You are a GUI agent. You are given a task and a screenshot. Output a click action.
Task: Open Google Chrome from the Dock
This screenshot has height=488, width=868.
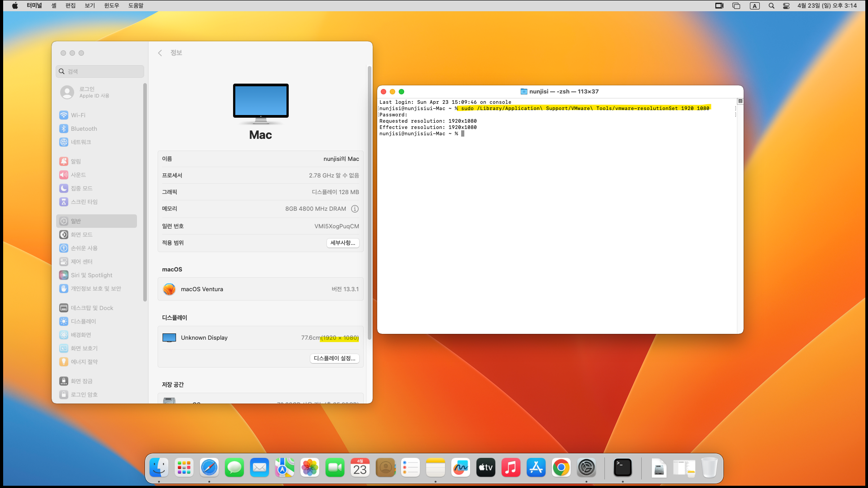[561, 468]
